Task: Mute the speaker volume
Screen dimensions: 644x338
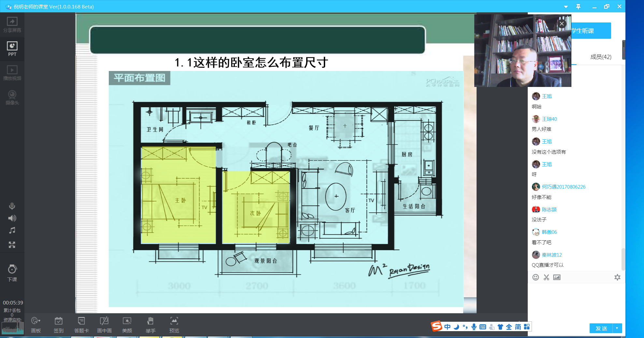Action: point(12,218)
